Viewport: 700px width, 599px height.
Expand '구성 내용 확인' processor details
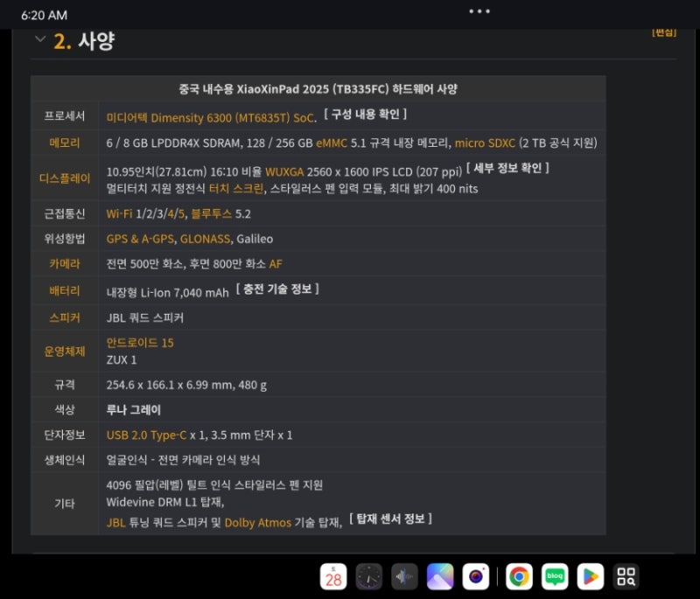click(x=365, y=115)
